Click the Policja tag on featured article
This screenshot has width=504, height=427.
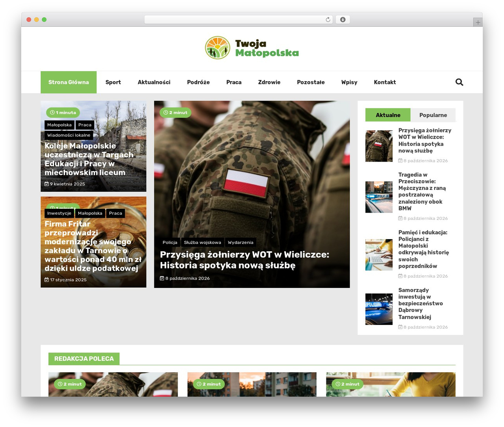click(x=170, y=242)
